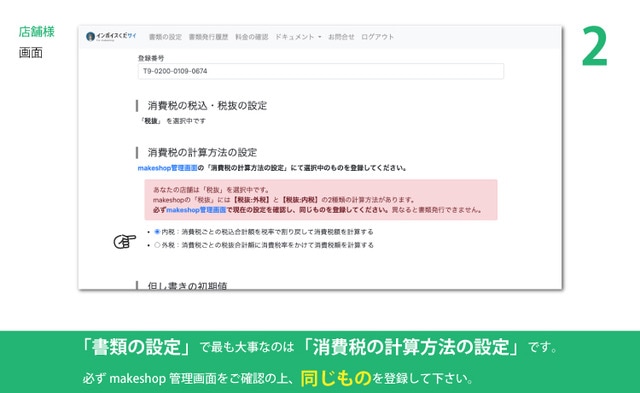Viewport: 640px width, 393px height.
Task: Click the 消費税の計算方法の設定 heading
Action: point(202,153)
